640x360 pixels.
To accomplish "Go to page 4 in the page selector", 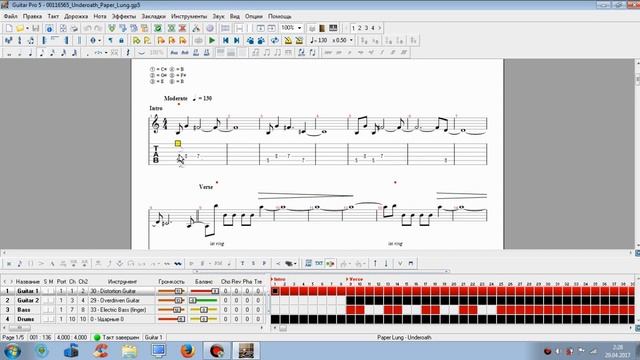I will (372, 28).
